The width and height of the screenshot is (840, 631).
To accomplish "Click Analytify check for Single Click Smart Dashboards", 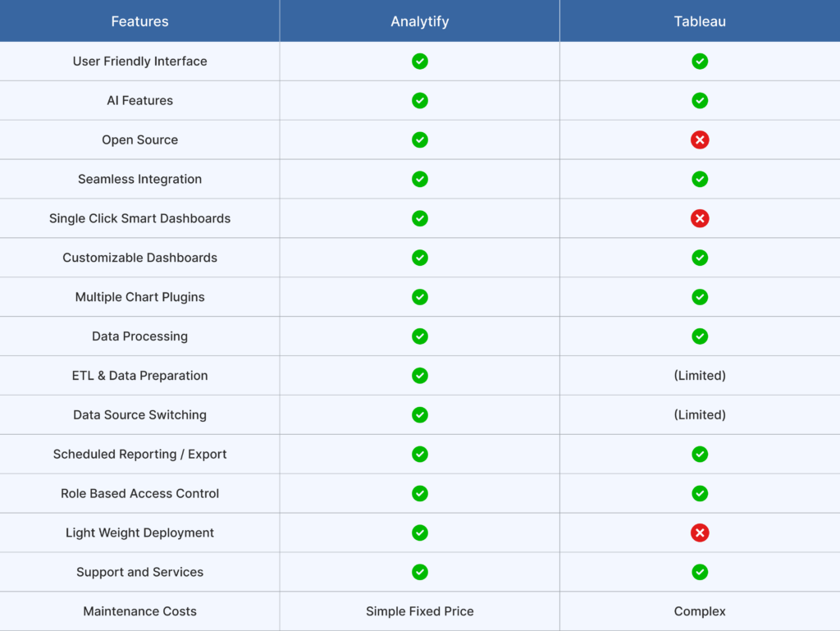I will [x=420, y=218].
